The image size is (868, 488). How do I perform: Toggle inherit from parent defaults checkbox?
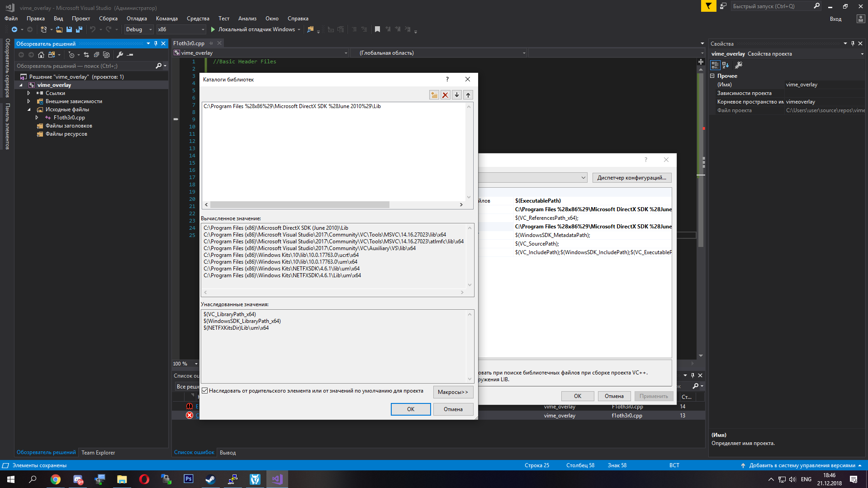(x=205, y=391)
